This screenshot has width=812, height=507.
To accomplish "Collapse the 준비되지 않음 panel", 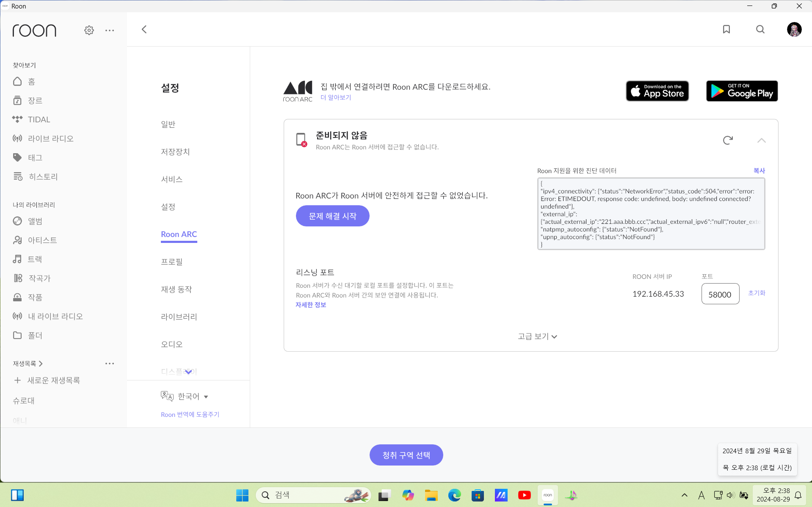I will (761, 141).
